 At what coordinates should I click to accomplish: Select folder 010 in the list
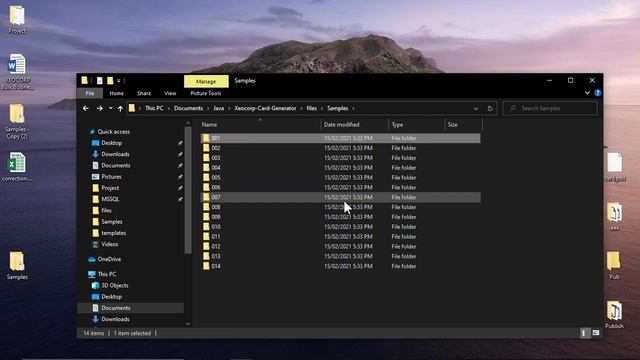[x=340, y=227]
